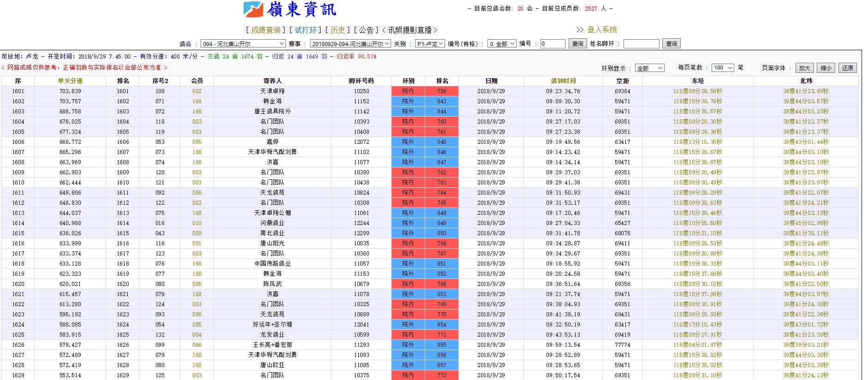The height and width of the screenshot is (380, 868).
Task: Click member 002 in row 1601
Action: pos(197,91)
